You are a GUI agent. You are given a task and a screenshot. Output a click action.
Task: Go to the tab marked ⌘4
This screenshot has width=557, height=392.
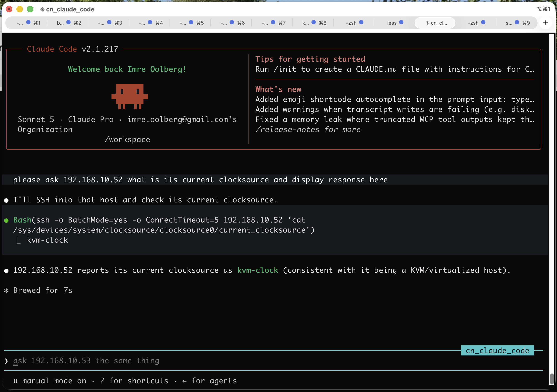150,23
